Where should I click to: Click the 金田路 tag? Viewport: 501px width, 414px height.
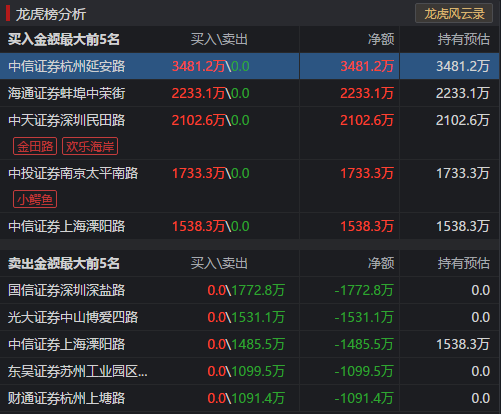[x=35, y=146]
